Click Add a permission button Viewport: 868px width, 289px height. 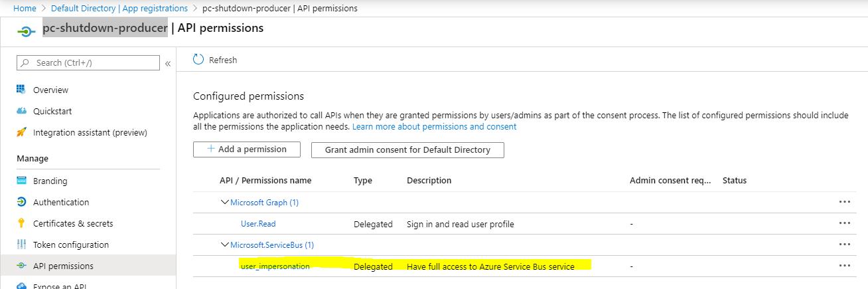click(246, 149)
